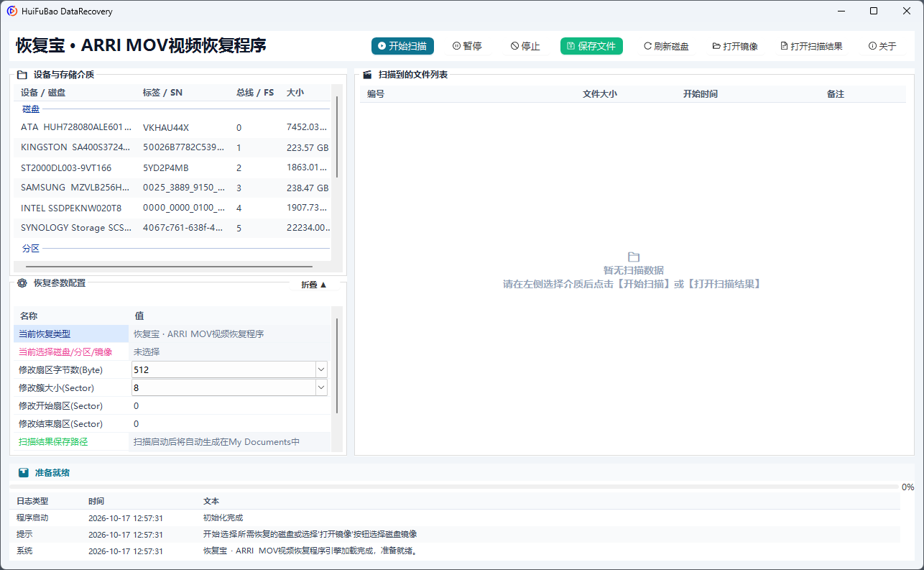Click the 扫描到的文件列表 panel icon
Viewport: 924px width, 570px height.
click(x=367, y=74)
